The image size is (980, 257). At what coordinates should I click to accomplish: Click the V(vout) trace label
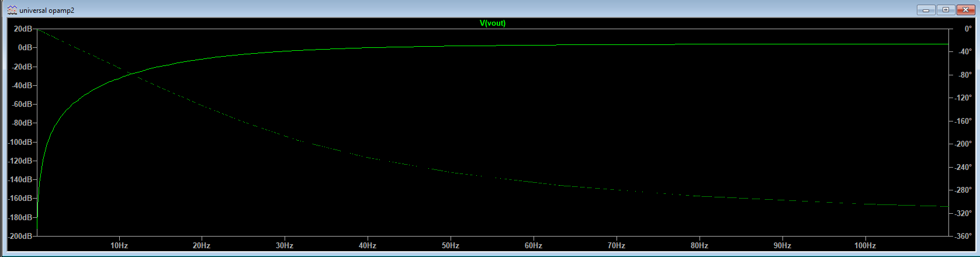[492, 23]
